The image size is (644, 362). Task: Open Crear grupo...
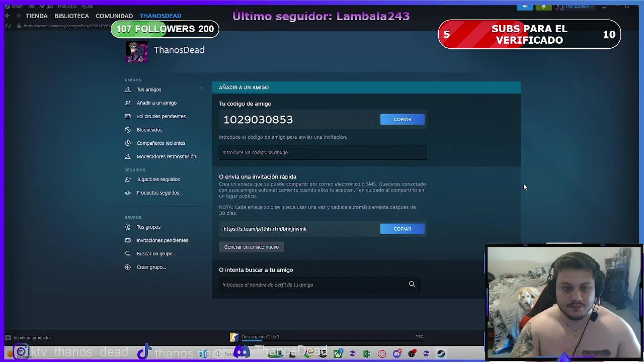[151, 267]
